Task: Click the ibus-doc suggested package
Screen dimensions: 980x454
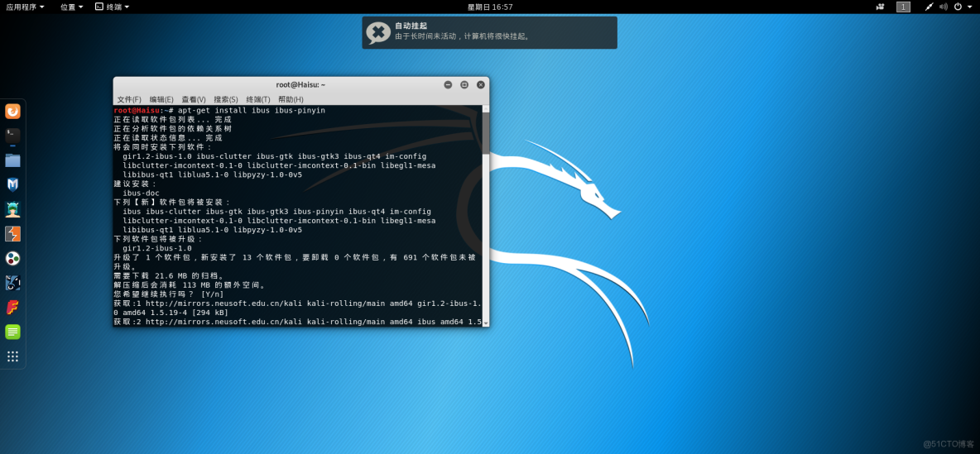Action: tap(142, 194)
